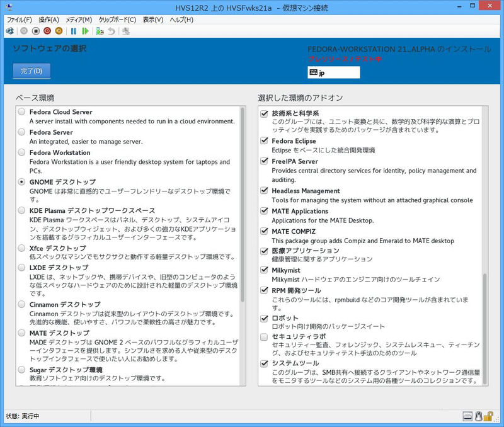
Task: Send Ctrl+Alt+Del using the toolbar icon
Action: point(10,31)
